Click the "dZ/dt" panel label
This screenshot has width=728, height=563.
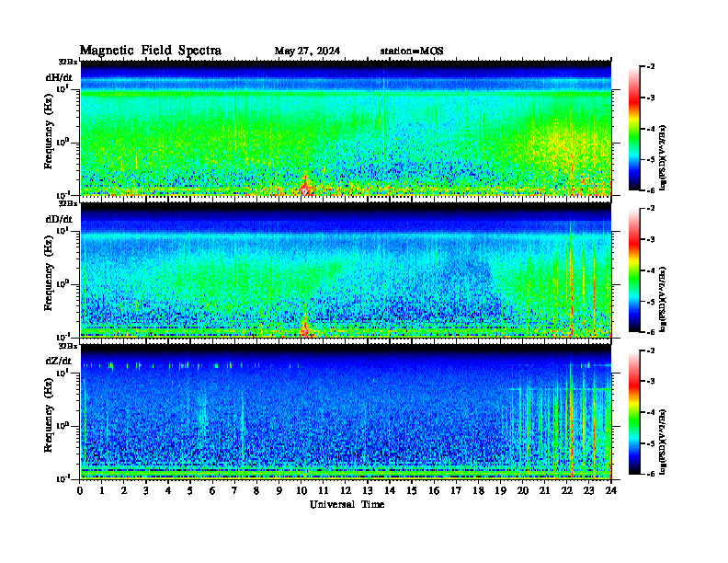pyautogui.click(x=59, y=361)
